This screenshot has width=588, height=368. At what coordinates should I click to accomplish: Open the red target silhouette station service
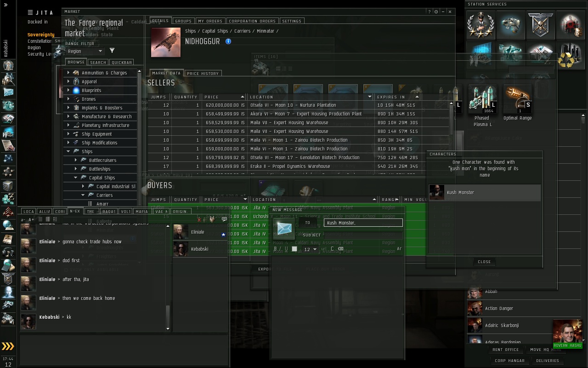(x=571, y=24)
